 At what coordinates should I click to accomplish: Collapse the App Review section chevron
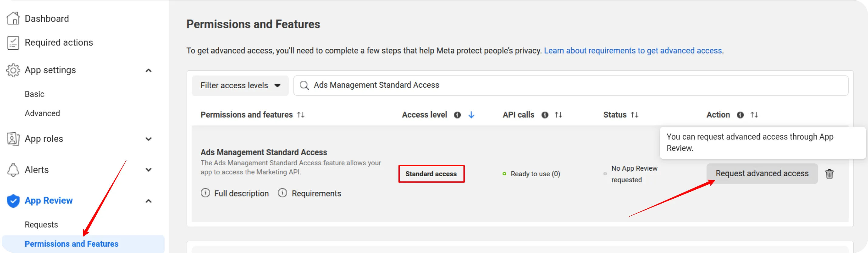[148, 201]
